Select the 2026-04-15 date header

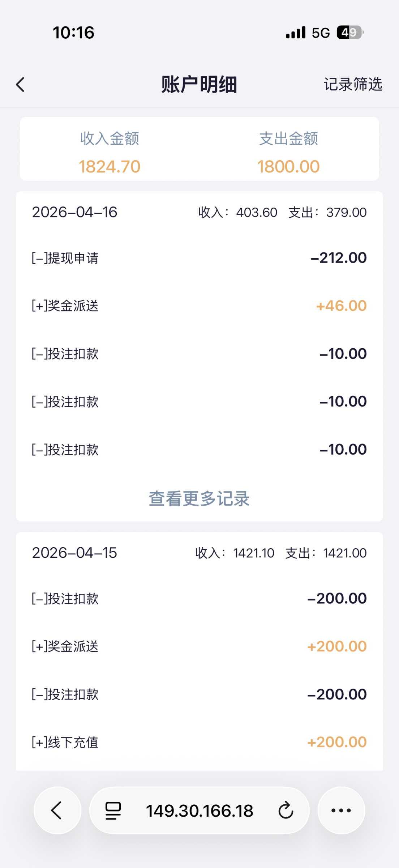(x=75, y=553)
